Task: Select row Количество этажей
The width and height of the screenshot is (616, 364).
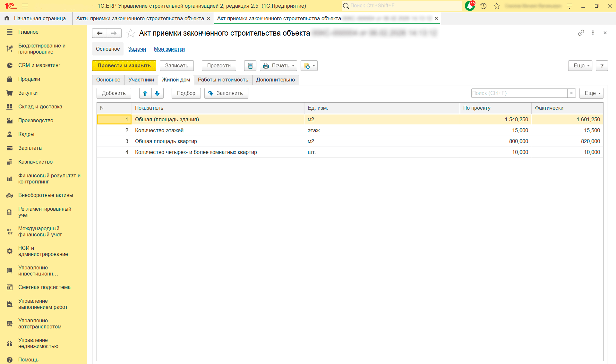Action: pyautogui.click(x=159, y=131)
